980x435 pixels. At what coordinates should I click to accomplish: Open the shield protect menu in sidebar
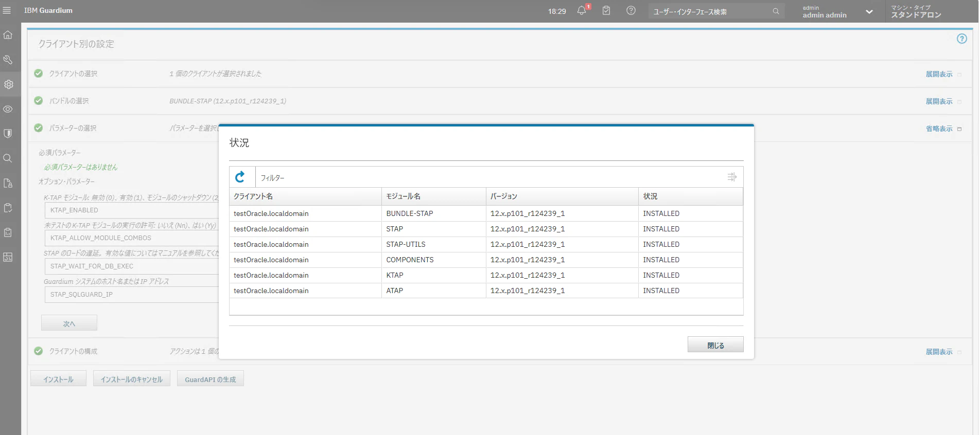point(8,134)
